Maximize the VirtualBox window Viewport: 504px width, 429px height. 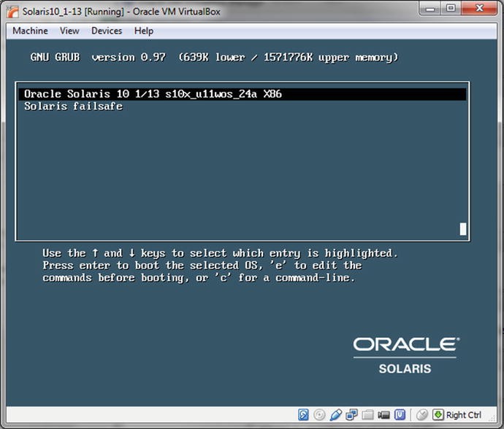(x=451, y=8)
